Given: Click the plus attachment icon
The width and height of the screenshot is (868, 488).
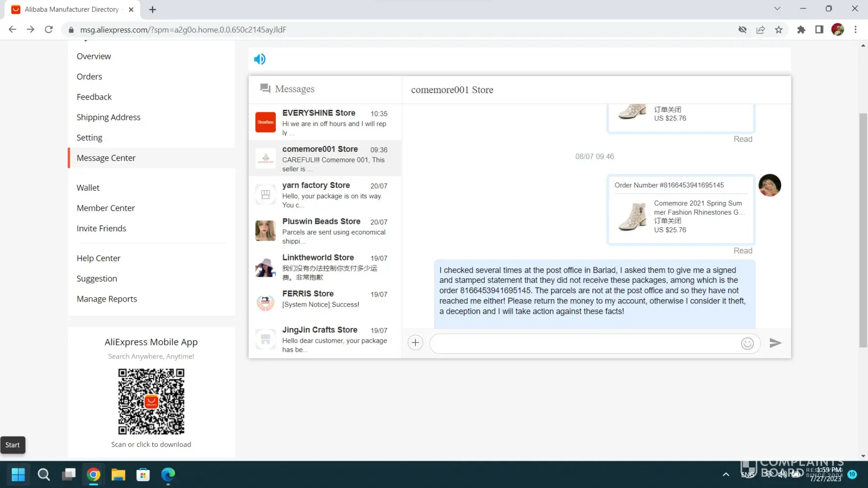Looking at the screenshot, I should [415, 343].
